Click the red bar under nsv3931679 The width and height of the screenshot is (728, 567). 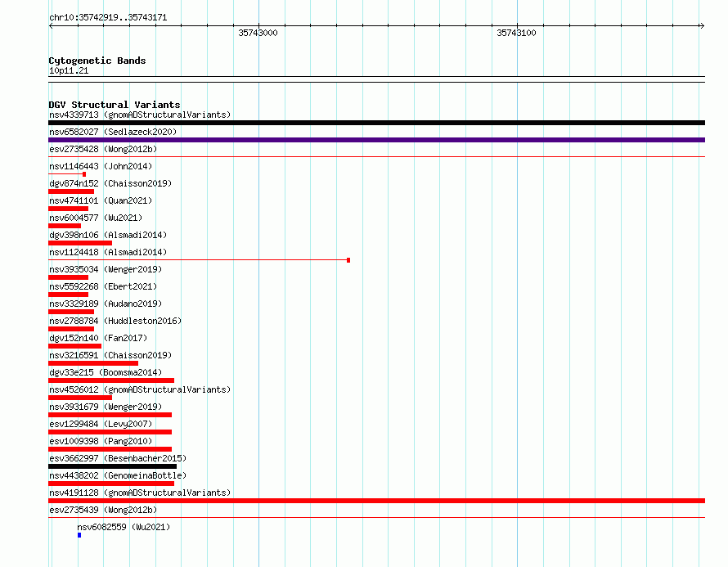(110, 415)
